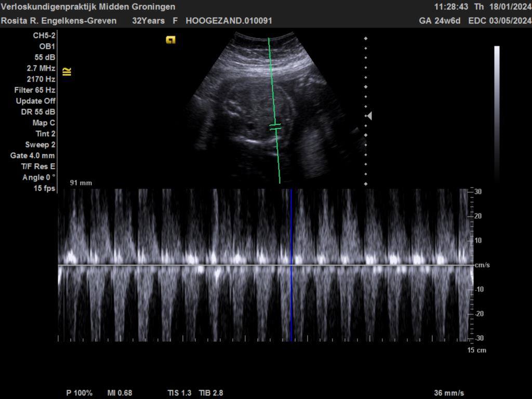
Task: Open the Tint 2 setting
Action: 45,134
